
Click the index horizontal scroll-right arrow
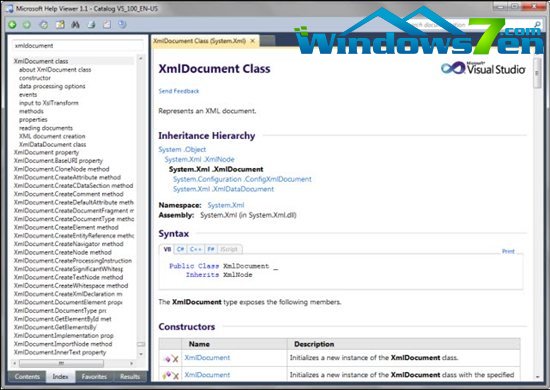132,363
